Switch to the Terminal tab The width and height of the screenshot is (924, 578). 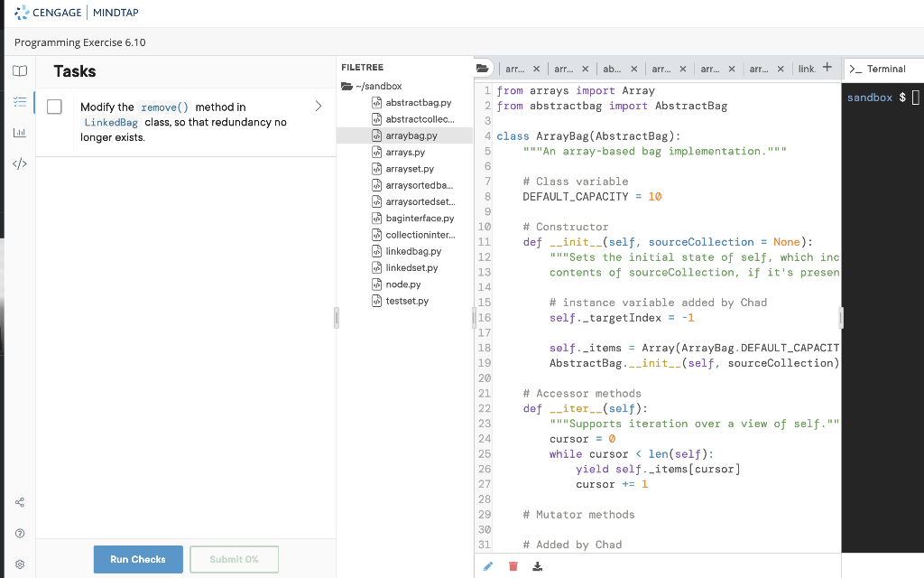coord(882,68)
